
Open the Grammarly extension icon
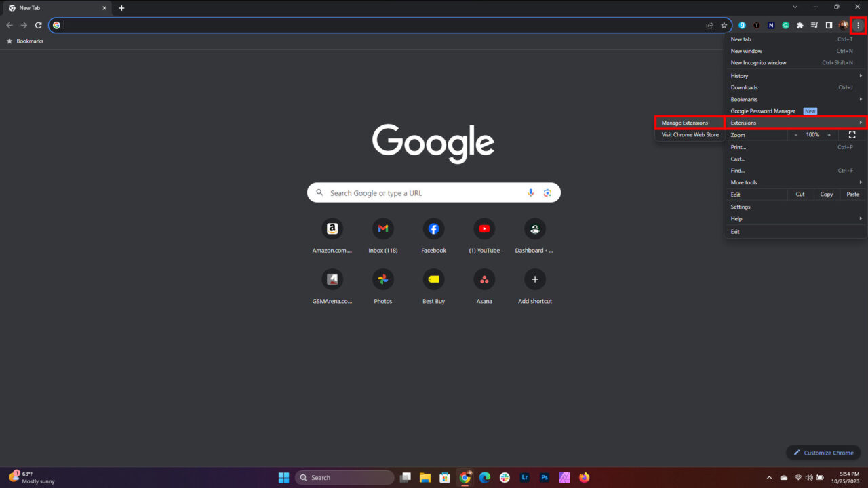tap(785, 25)
